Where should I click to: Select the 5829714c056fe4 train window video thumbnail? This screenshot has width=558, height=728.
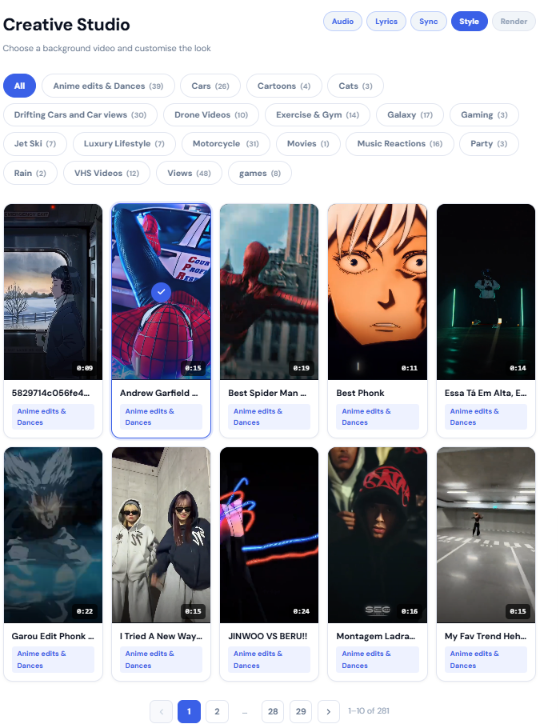point(53,292)
